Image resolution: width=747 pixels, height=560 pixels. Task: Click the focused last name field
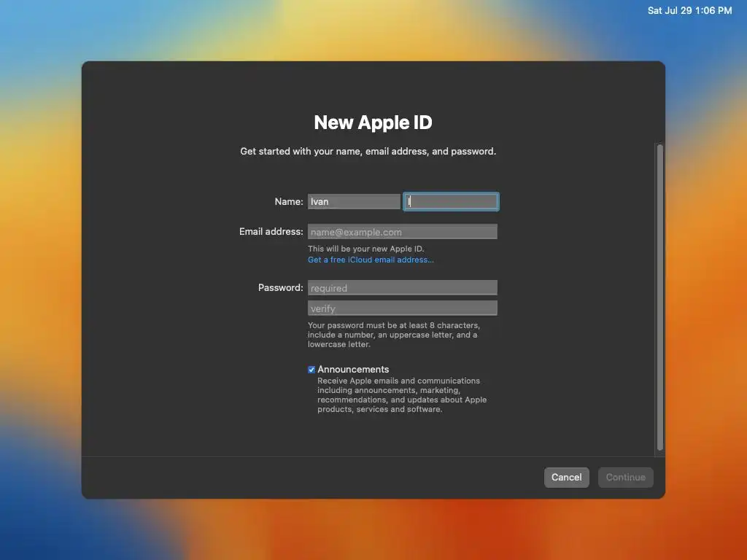pos(451,201)
